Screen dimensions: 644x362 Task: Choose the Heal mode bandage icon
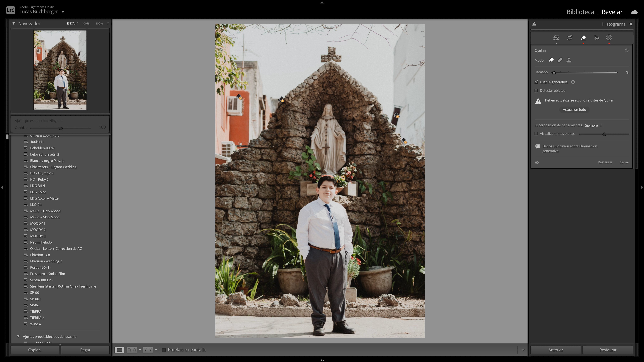coord(560,60)
